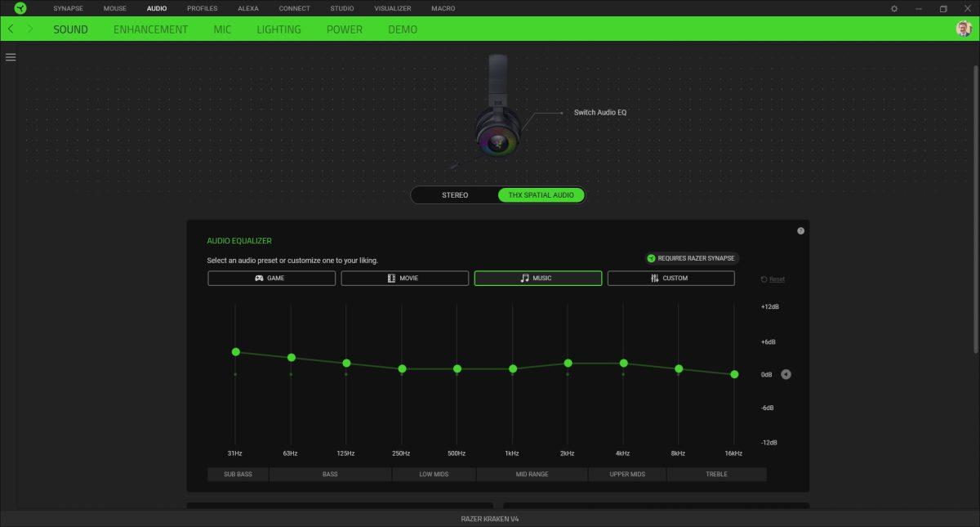Click the 2kHz slider handle
This screenshot has height=527, width=980.
(x=568, y=363)
